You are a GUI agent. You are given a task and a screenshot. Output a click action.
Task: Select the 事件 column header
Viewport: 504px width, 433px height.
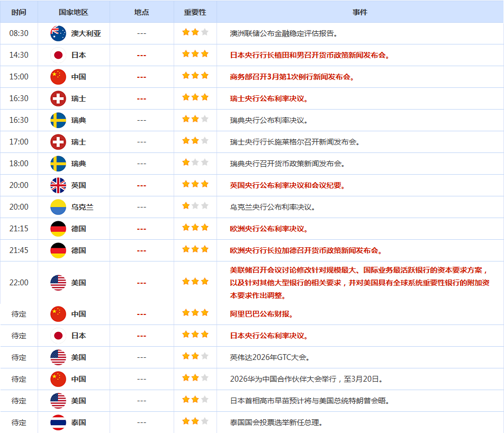[359, 12]
